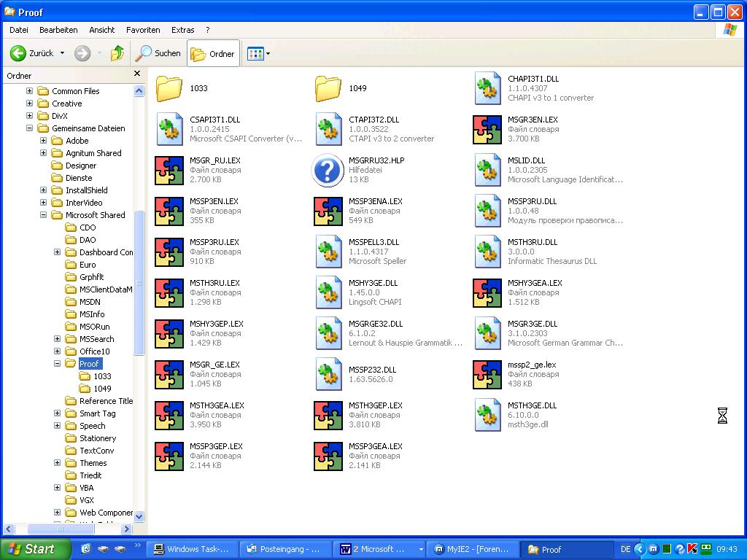Open the ? help menu
The width and height of the screenshot is (747, 560).
[208, 30]
